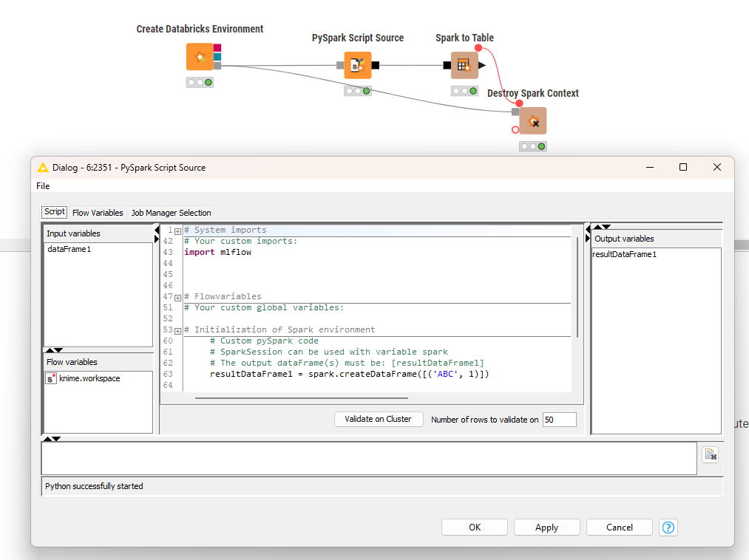Image resolution: width=749 pixels, height=560 pixels.
Task: Select the Destroy Spark Context node icon
Action: 533,120
